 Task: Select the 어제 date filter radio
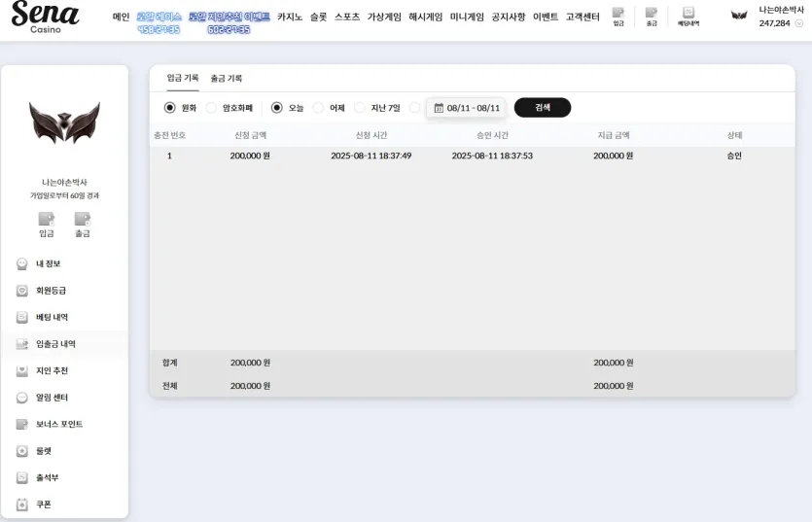pyautogui.click(x=319, y=108)
